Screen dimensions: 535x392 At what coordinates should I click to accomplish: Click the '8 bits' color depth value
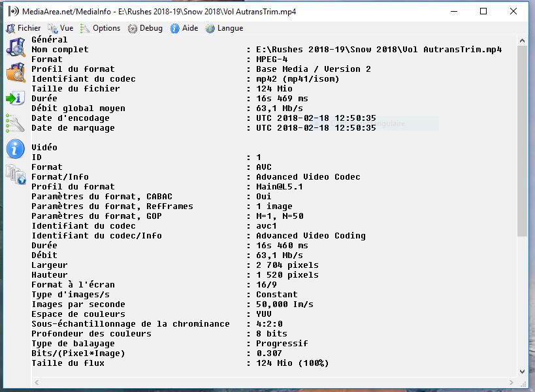(x=272, y=334)
